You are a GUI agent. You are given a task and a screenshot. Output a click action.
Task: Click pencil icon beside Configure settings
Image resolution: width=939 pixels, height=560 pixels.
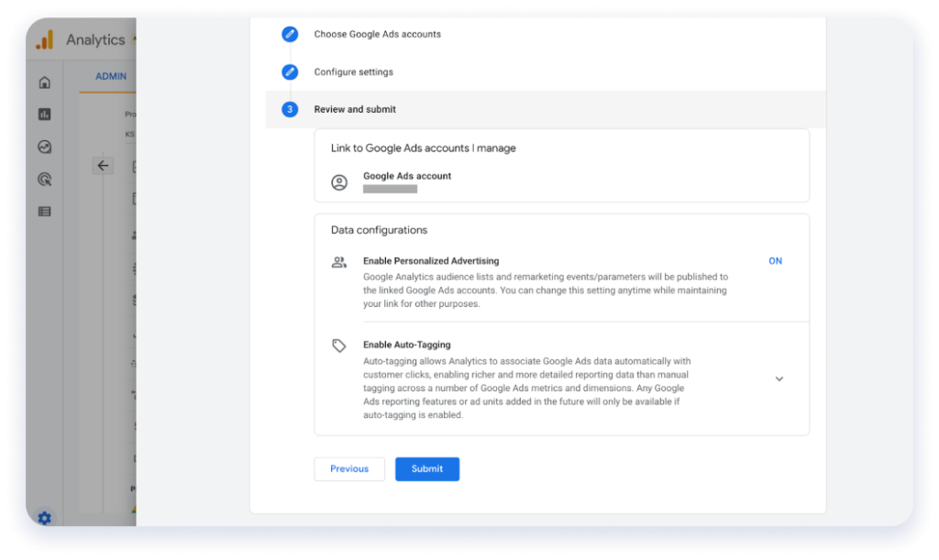(290, 71)
